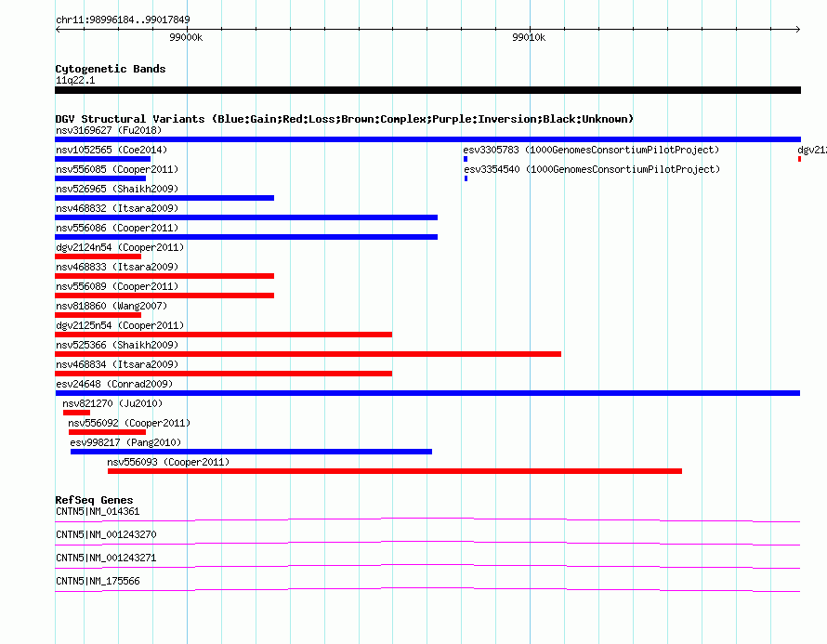Click esv24648 (Conrad2009) label
Viewport: 827px width, 644px height.
point(114,384)
